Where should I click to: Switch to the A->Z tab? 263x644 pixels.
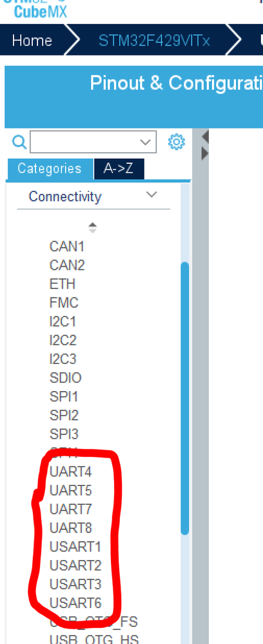click(119, 169)
